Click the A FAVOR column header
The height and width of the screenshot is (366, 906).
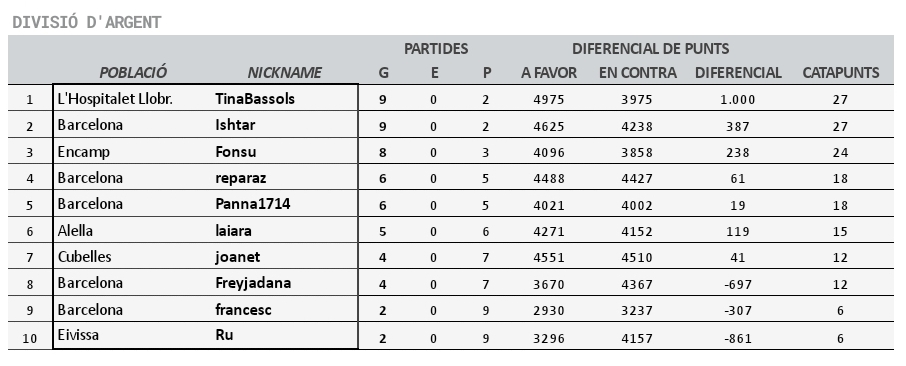[549, 72]
